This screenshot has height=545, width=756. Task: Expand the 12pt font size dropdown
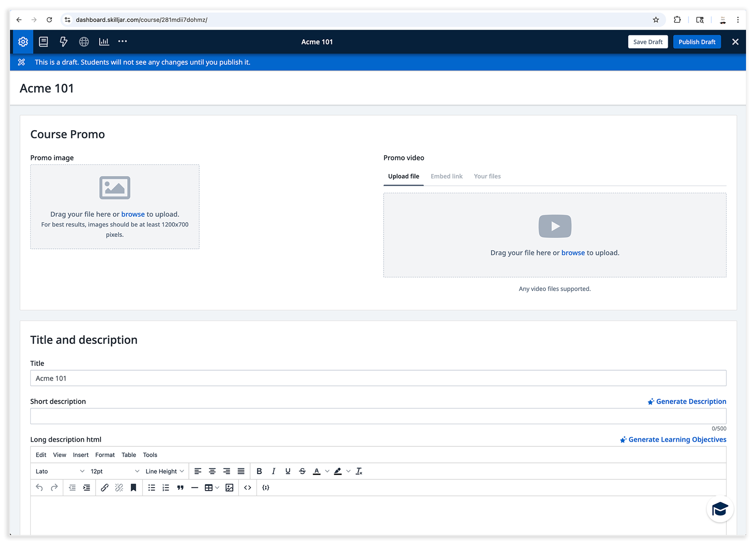pyautogui.click(x=115, y=471)
